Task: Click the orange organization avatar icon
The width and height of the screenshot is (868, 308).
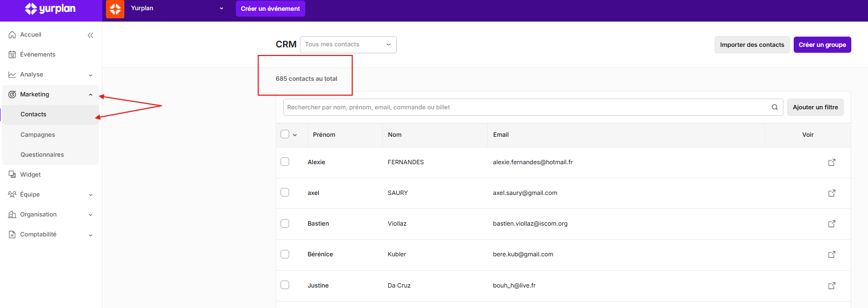Action: [x=115, y=9]
